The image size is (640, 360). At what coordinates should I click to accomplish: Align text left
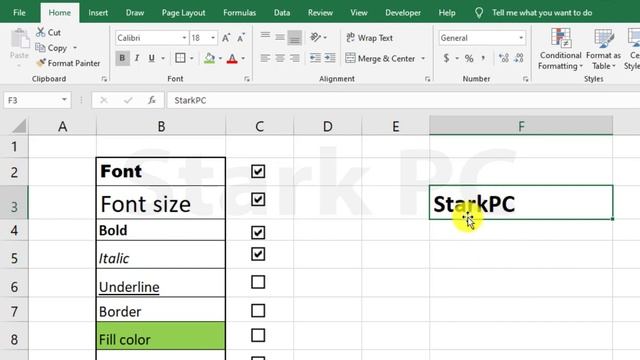265,58
